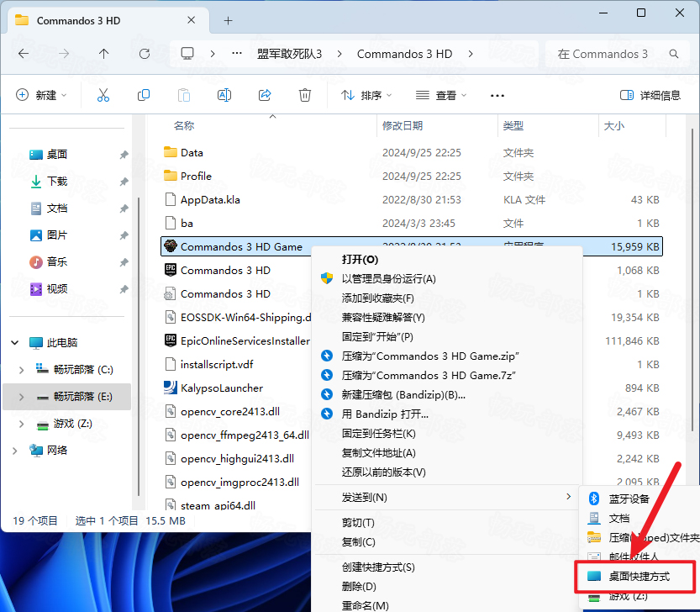Viewport: 700px width, 612px height.
Task: Click chevron after 盟军敢死队3 breadcrumb
Action: click(339, 54)
